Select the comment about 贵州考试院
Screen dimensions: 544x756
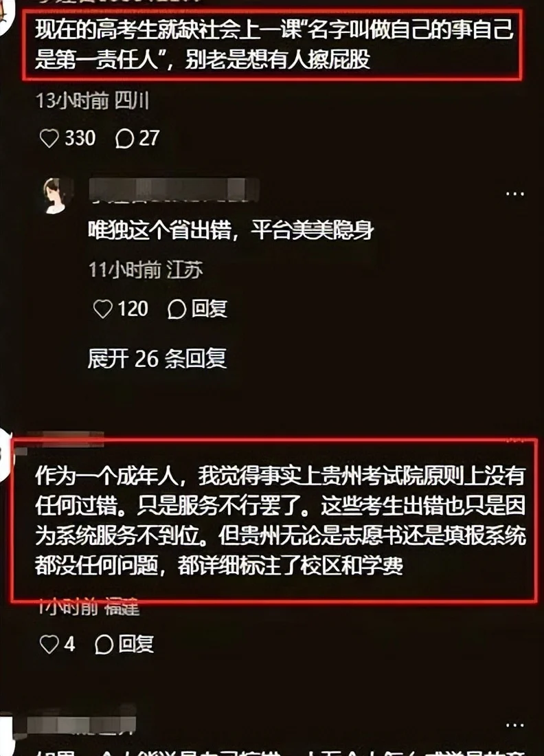[280, 520]
